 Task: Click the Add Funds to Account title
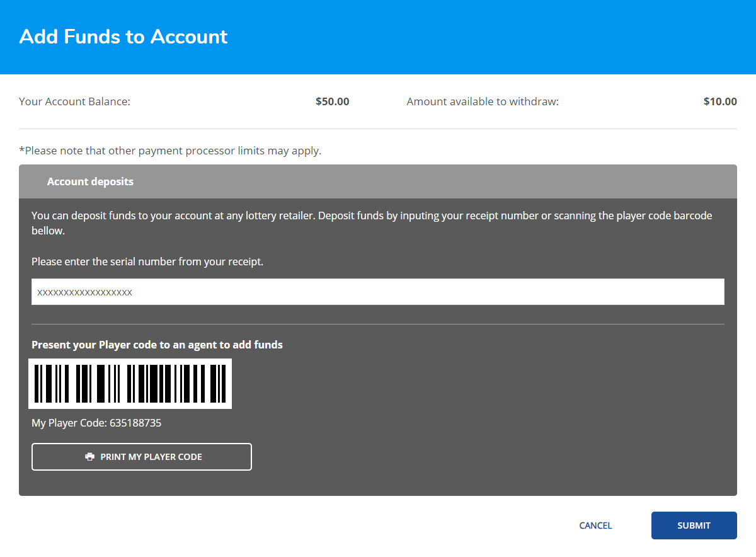tap(123, 37)
